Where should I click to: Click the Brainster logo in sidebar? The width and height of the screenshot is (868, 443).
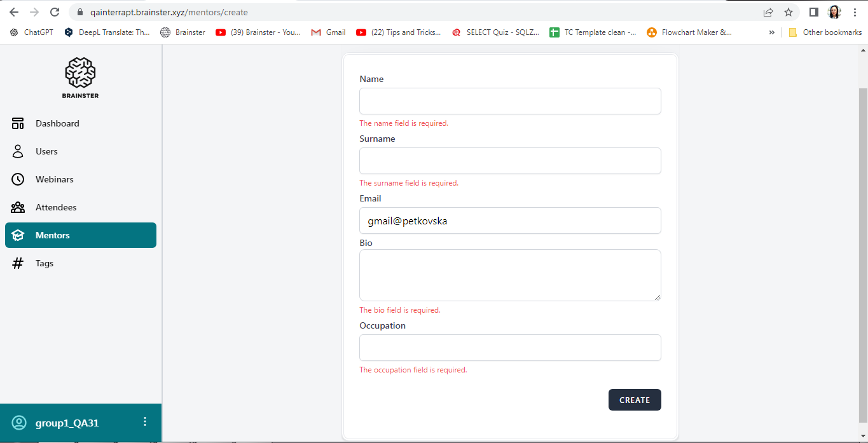(80, 78)
